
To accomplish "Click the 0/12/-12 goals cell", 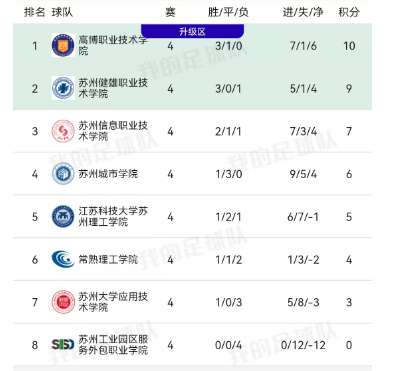I will coord(303,345).
